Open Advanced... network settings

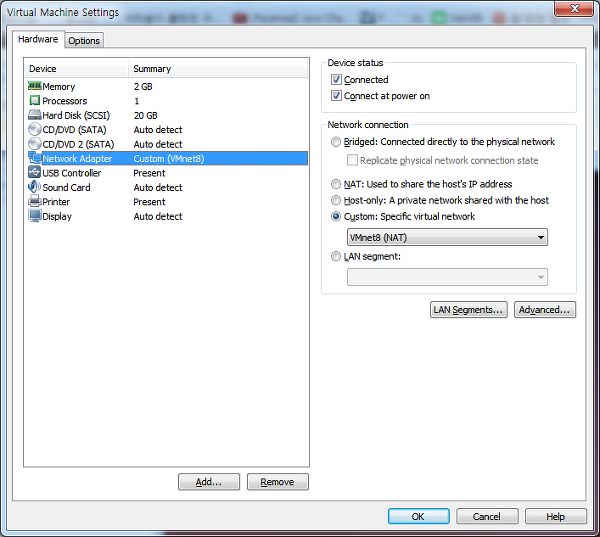point(545,310)
